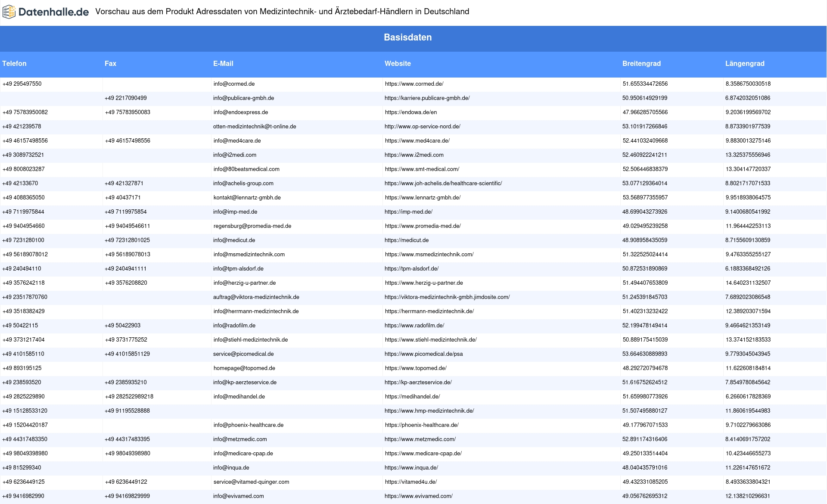Open the https://www.i2medi.com link

[414, 155]
